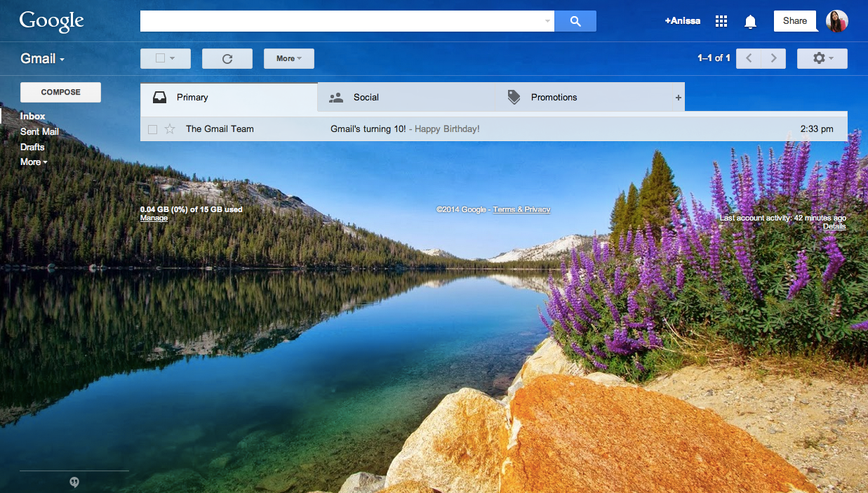This screenshot has height=493, width=868.
Task: Select the Gmail Team email checkbox
Action: tap(152, 129)
